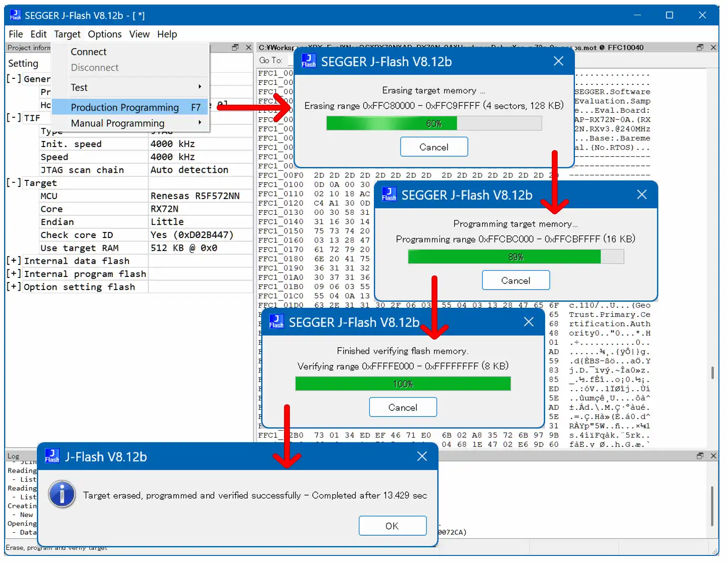Open the View menu

139,34
